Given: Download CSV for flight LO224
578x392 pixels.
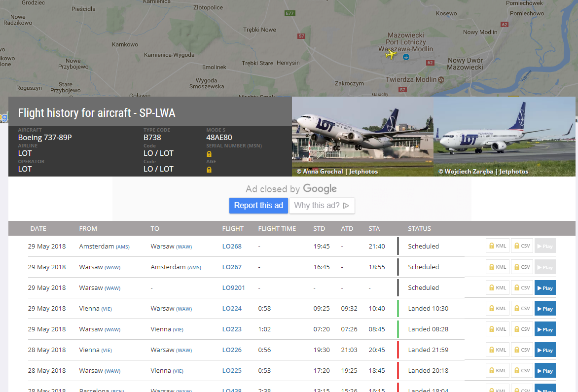Looking at the screenshot, I should (x=522, y=308).
